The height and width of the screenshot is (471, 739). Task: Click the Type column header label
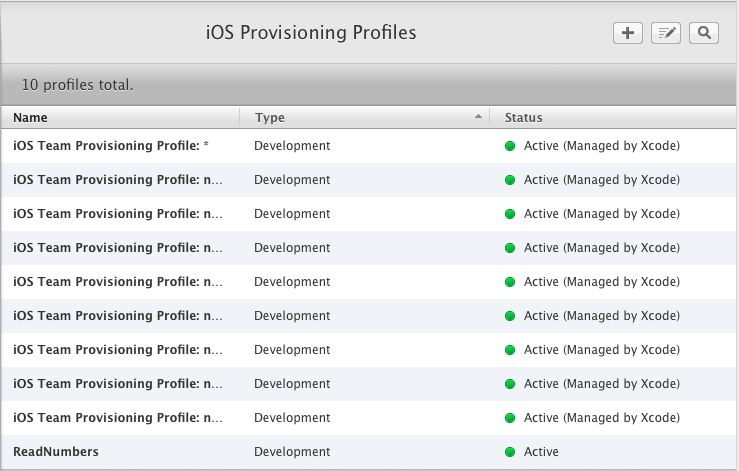(x=270, y=117)
